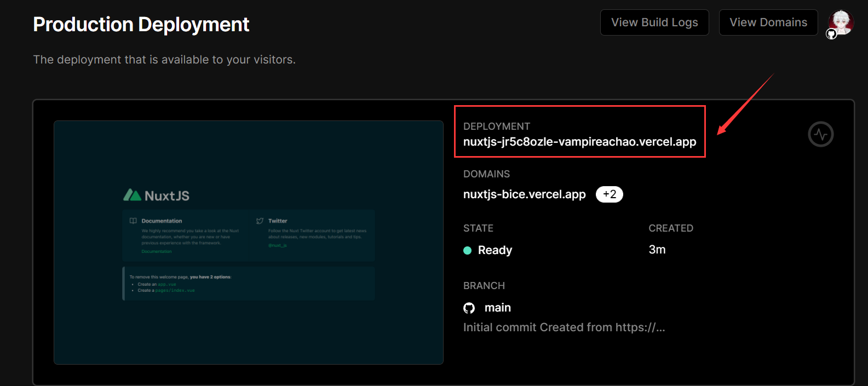This screenshot has width=868, height=386.
Task: Click the STATE label
Action: (478, 228)
